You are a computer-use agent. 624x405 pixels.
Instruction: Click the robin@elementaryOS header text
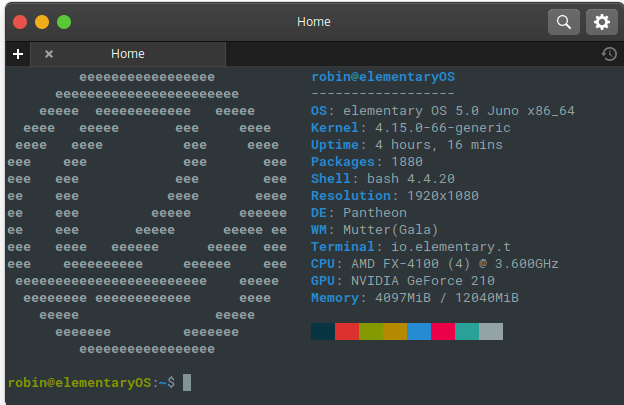coord(383,76)
